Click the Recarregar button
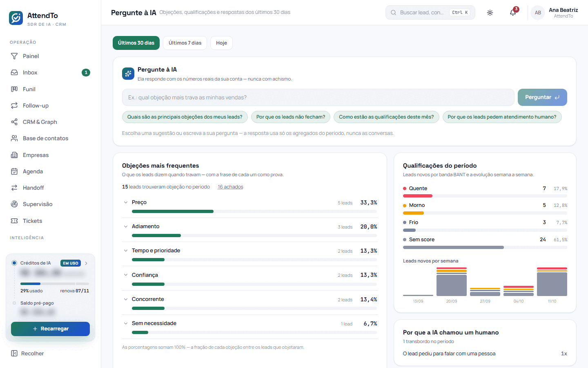The image size is (588, 368). point(50,329)
